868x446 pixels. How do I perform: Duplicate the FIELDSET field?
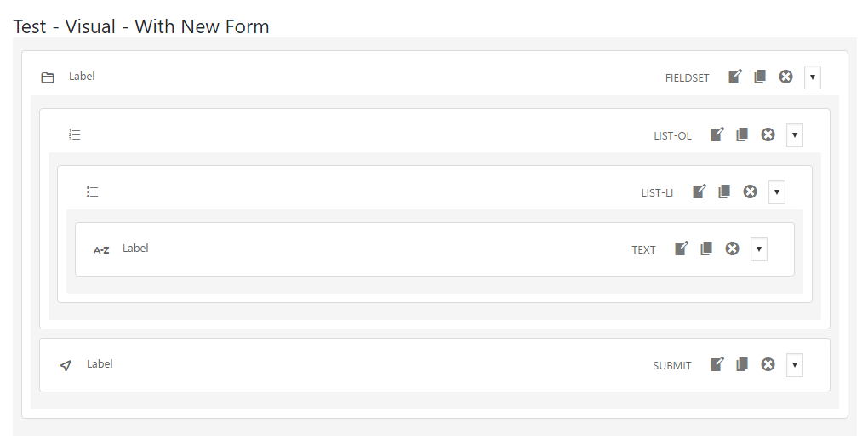pyautogui.click(x=760, y=77)
